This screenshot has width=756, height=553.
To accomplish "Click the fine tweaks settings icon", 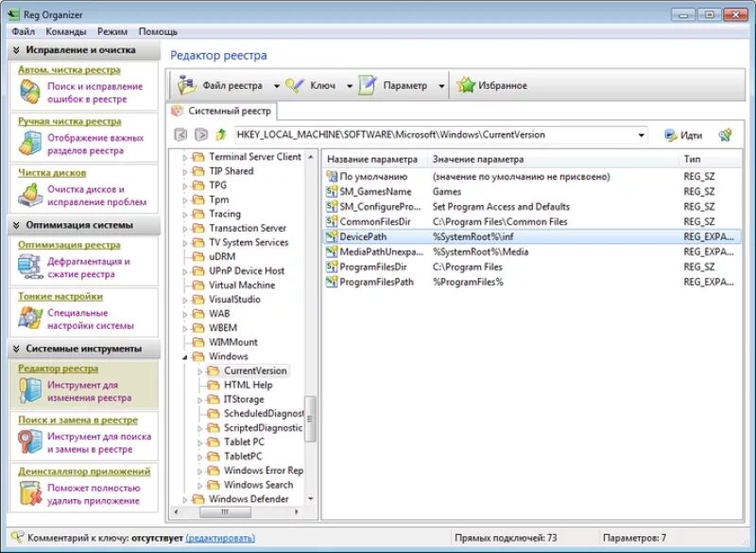I will pyautogui.click(x=30, y=319).
